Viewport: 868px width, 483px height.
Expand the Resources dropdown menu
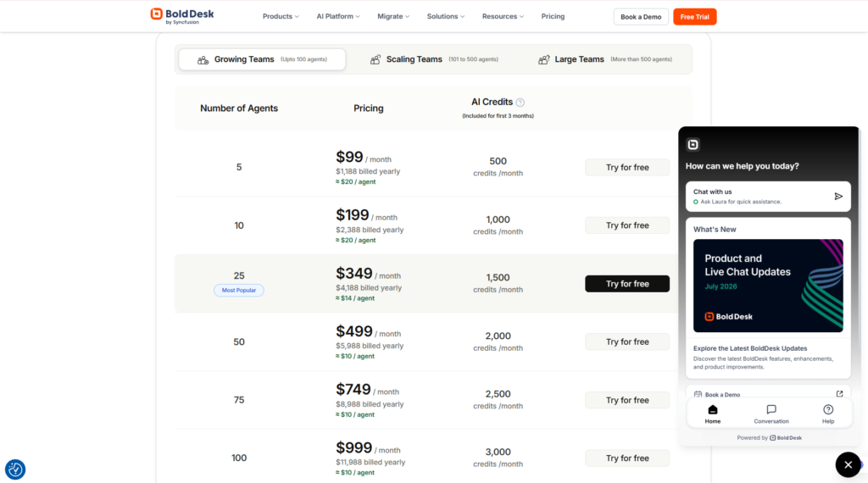pyautogui.click(x=502, y=17)
